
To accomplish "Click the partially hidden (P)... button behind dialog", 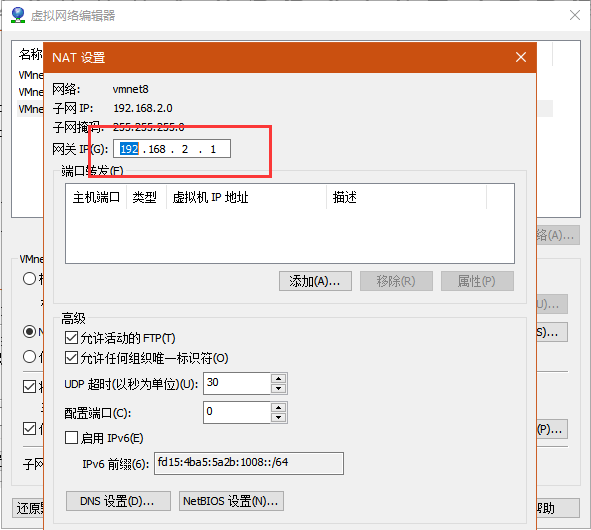I will (x=552, y=429).
